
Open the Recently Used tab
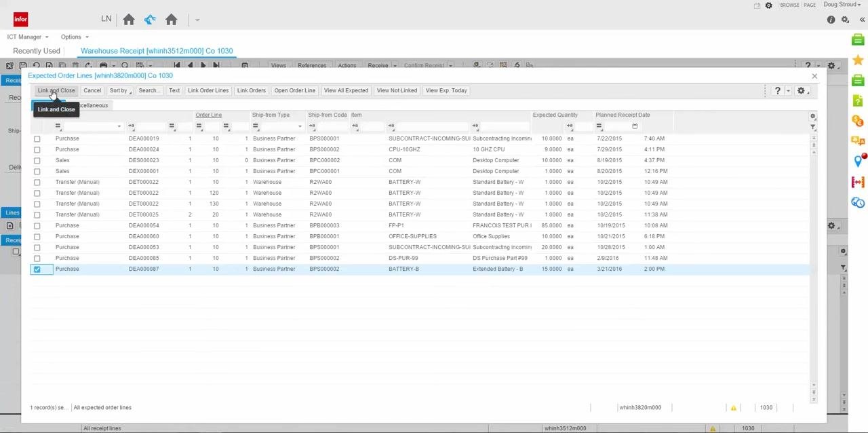pyautogui.click(x=37, y=51)
